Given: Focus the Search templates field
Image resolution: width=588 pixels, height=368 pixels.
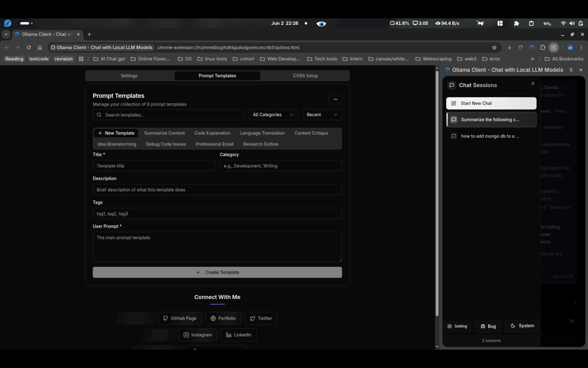Looking at the screenshot, I should (x=168, y=115).
